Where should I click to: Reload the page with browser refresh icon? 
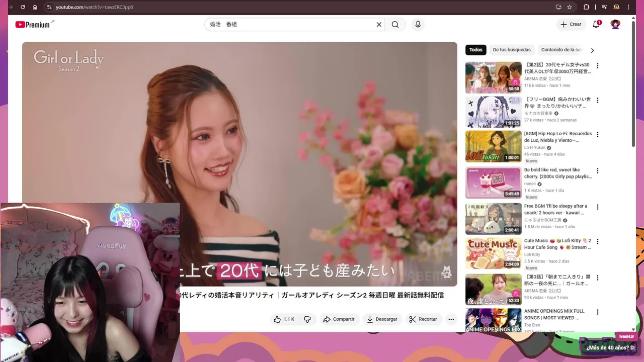23,7
